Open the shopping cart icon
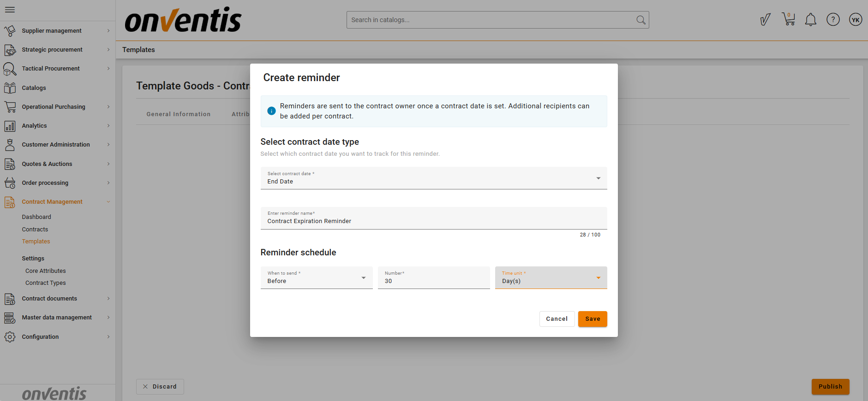The height and width of the screenshot is (401, 868). tap(788, 19)
